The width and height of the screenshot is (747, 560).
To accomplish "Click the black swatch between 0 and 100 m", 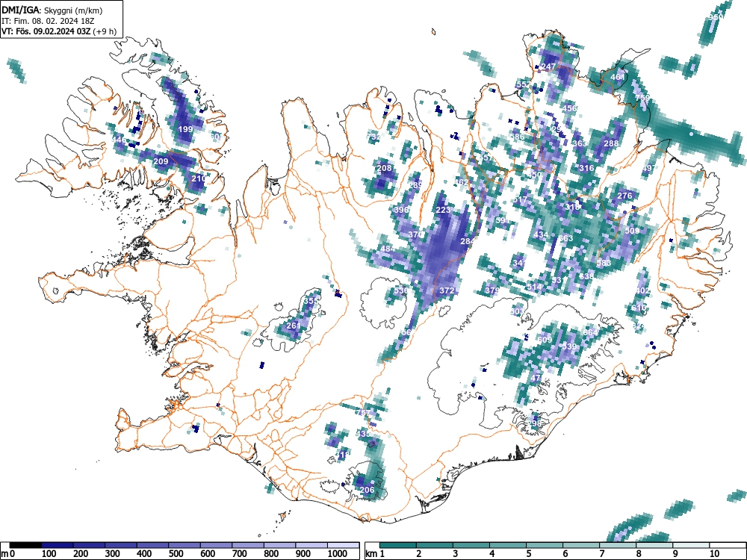I will tap(25, 545).
